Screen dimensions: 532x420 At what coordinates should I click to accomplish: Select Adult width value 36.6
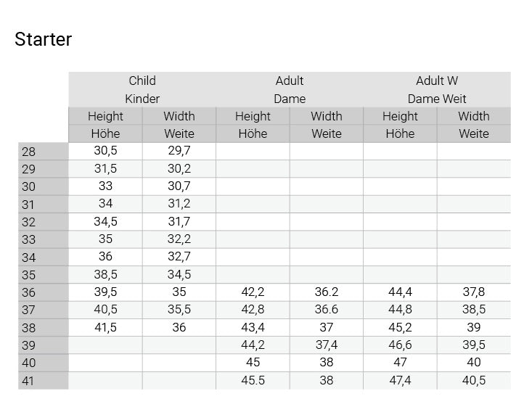pos(327,310)
